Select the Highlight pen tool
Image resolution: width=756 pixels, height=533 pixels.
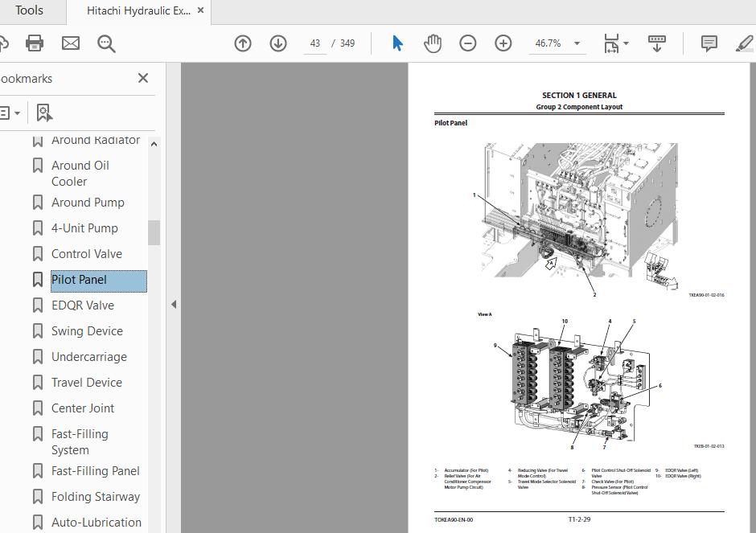(x=744, y=43)
